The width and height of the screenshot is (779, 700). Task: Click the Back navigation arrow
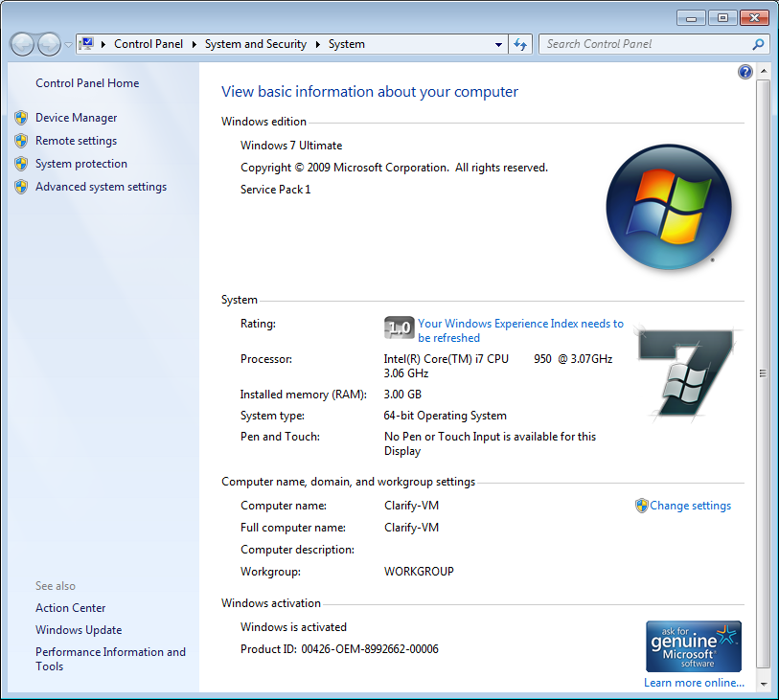22,45
